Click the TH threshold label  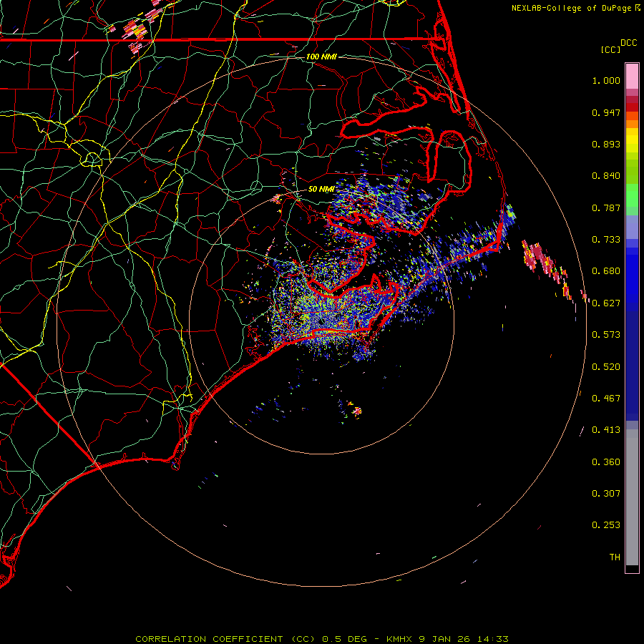(614, 557)
